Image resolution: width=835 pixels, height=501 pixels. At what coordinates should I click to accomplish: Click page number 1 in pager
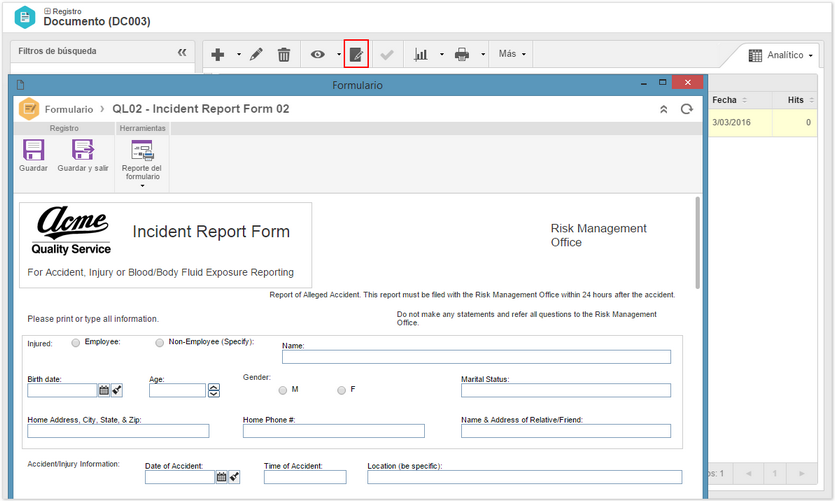(x=775, y=473)
